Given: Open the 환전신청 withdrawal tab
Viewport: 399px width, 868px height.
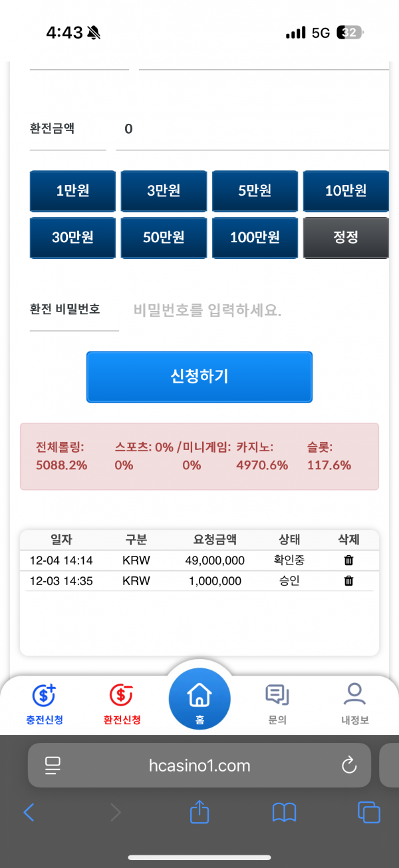Looking at the screenshot, I should tap(122, 704).
